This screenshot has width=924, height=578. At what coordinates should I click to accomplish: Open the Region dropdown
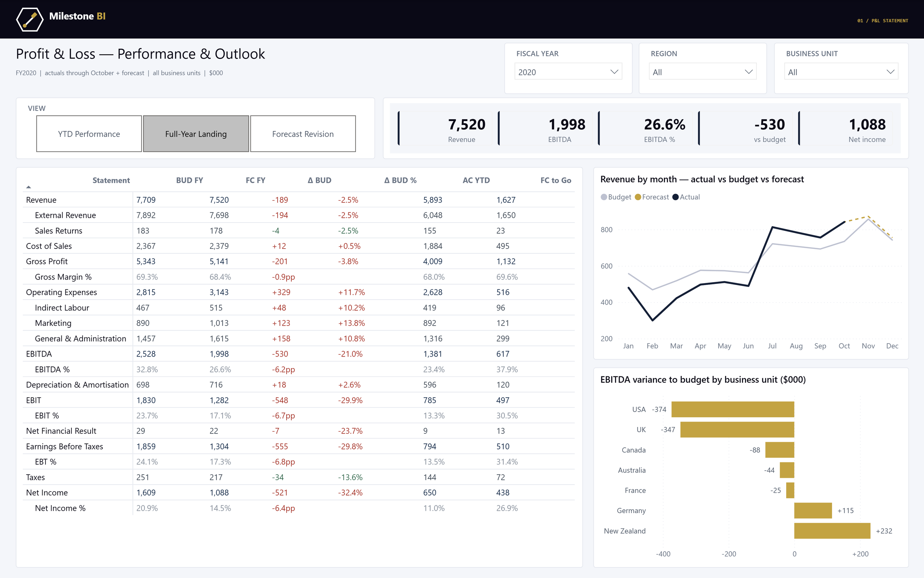(702, 72)
